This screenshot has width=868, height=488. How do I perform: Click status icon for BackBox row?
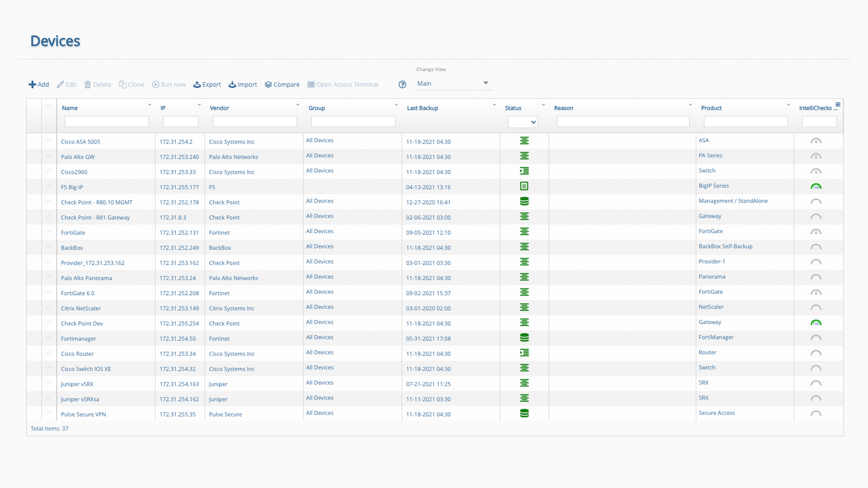click(x=524, y=247)
